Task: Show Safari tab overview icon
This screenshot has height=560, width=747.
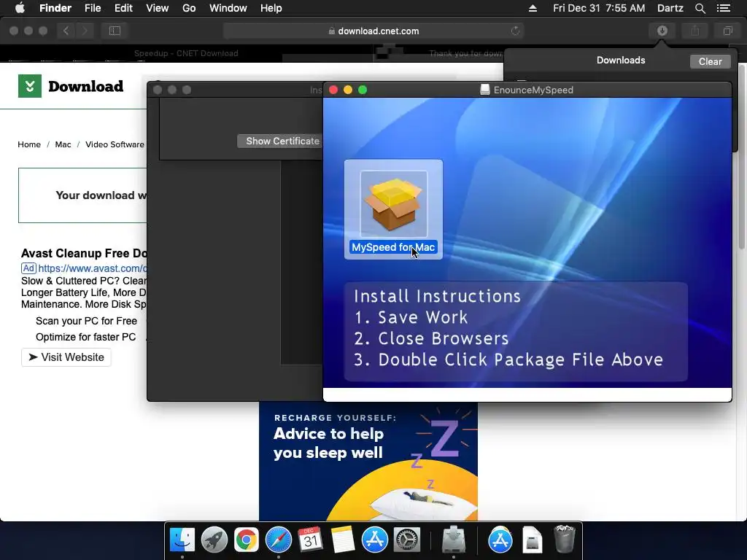Action: (727, 31)
